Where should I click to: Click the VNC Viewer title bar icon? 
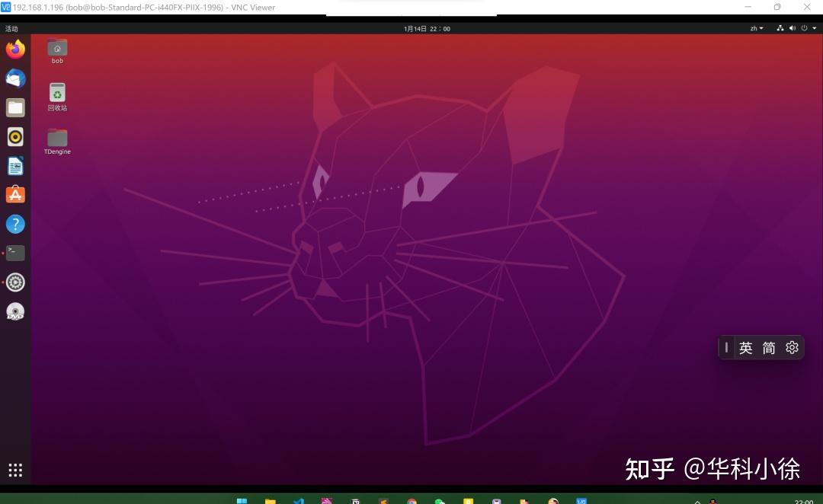point(5,8)
